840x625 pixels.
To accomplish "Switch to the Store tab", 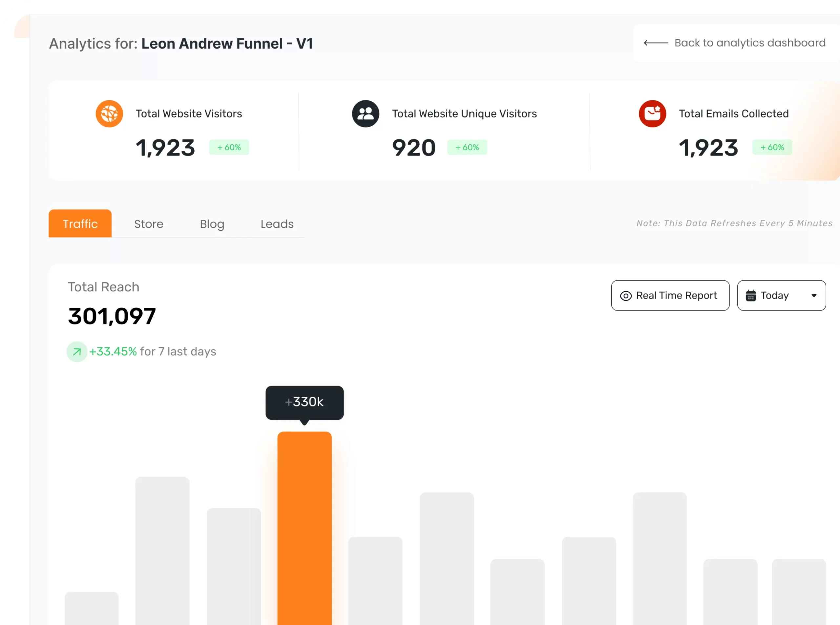I will pos(149,224).
